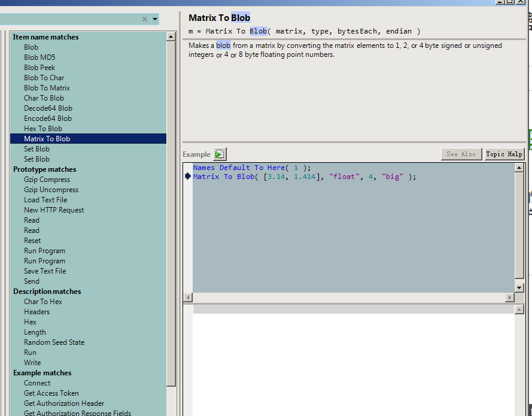Select Random Seed State under Description matches
This screenshot has height=416, width=532.
click(x=54, y=342)
